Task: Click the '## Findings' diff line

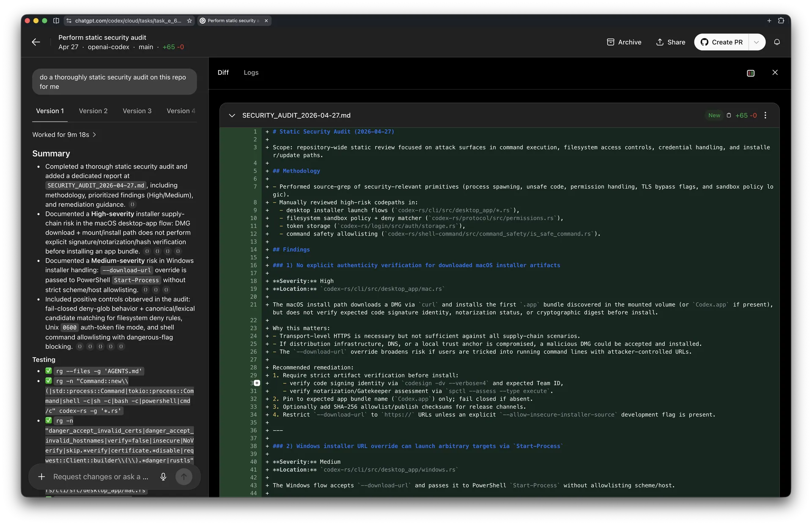Action: (291, 249)
